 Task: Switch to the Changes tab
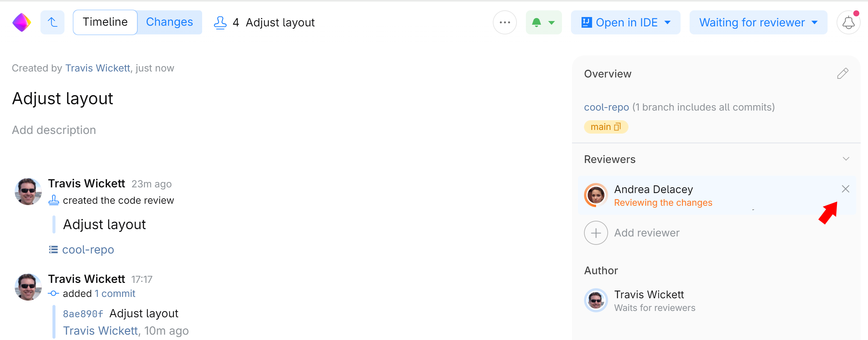pos(169,22)
